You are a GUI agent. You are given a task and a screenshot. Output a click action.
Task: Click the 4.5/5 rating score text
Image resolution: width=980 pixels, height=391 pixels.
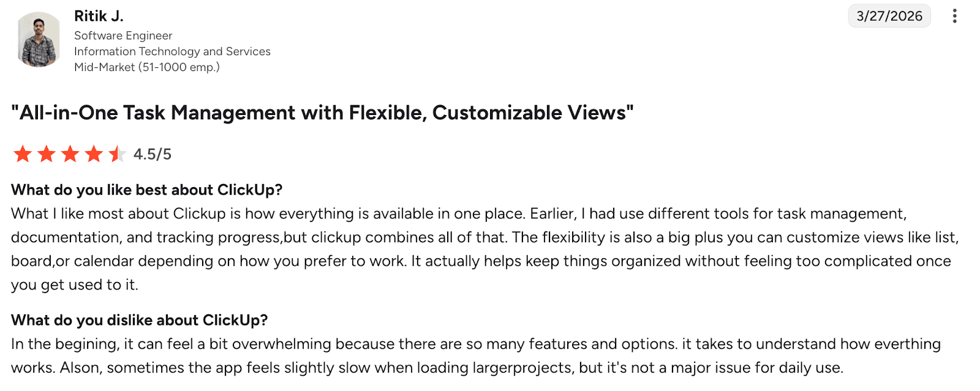pos(153,154)
